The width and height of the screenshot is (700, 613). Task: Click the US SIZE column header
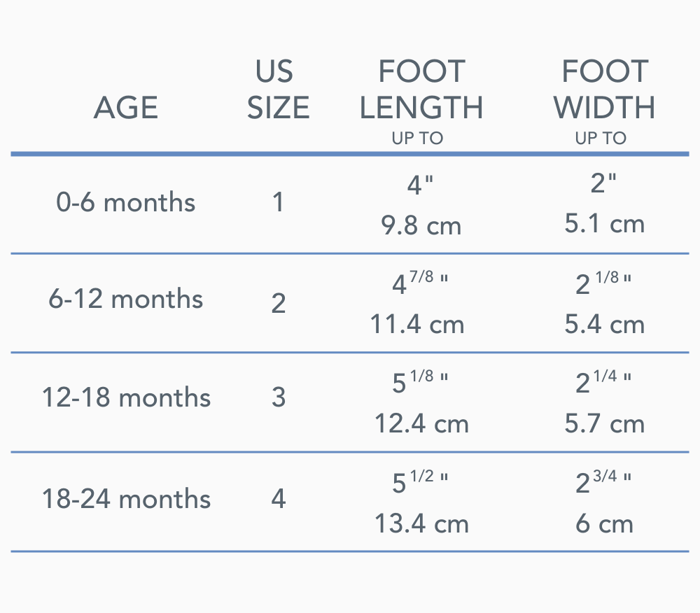coord(278,90)
